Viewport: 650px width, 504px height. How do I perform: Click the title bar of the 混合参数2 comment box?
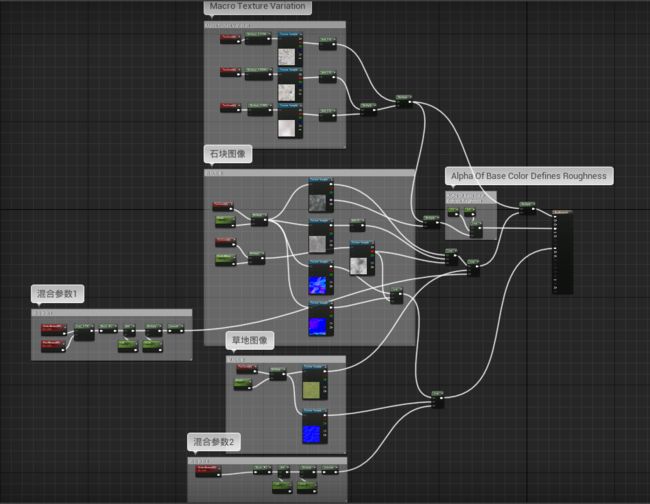[267, 461]
